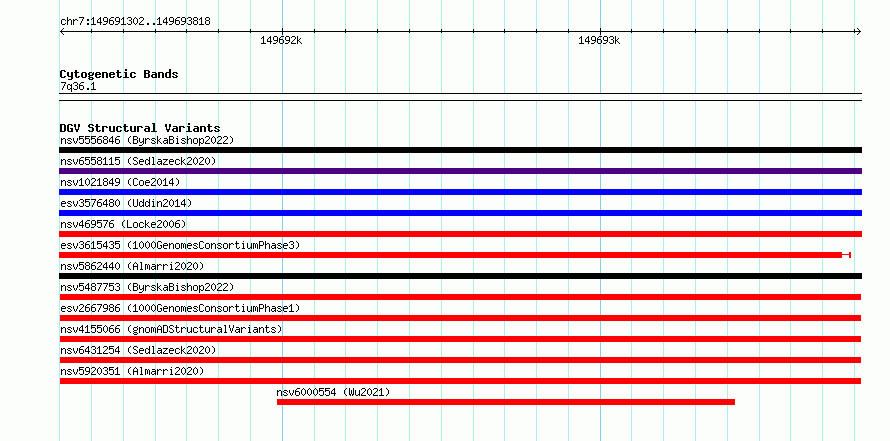
Task: Click esv3615435 (1000GenomesConsortiumPhase3) label
Action: click(180, 245)
